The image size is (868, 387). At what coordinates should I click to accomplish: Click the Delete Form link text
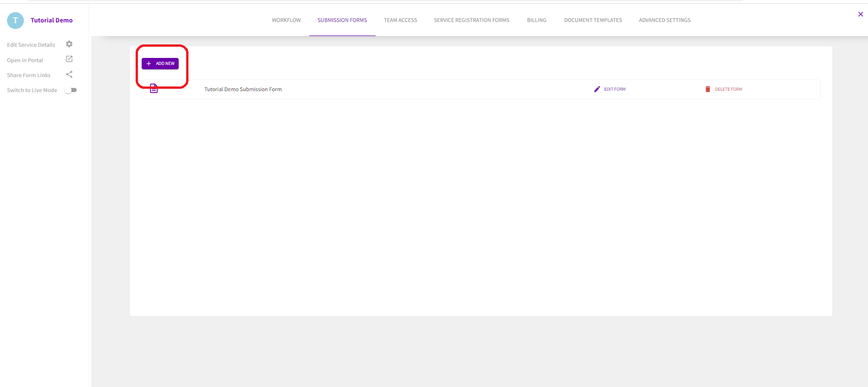[x=728, y=89]
